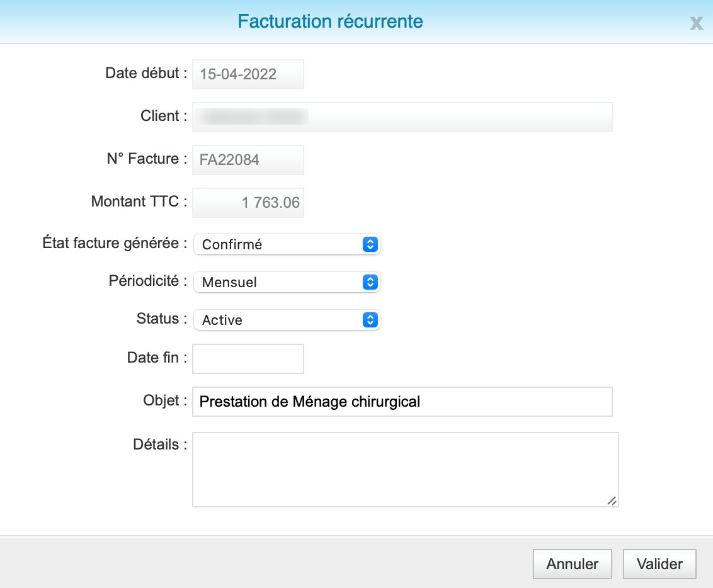Select the Montant TTC amount field
This screenshot has width=713, height=588.
pyautogui.click(x=248, y=203)
